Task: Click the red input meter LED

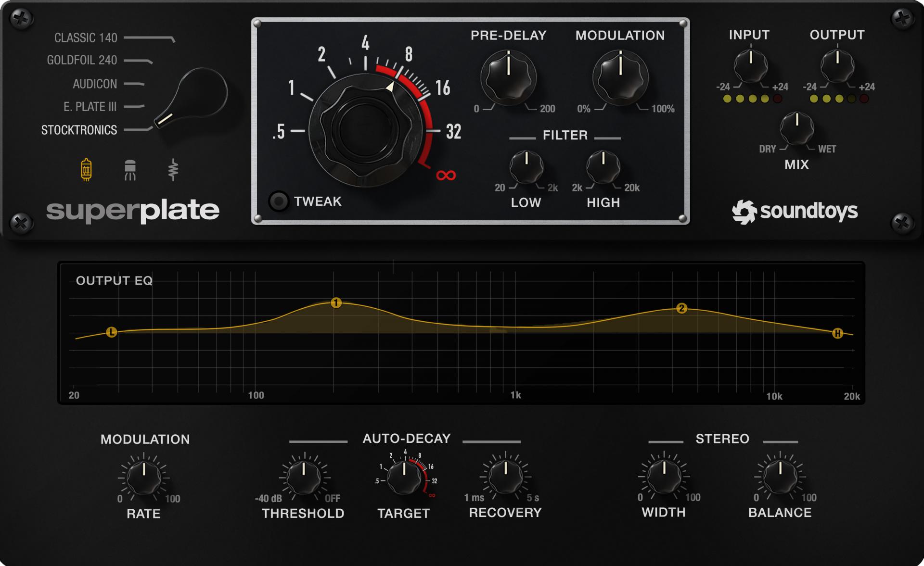Action: (x=777, y=99)
